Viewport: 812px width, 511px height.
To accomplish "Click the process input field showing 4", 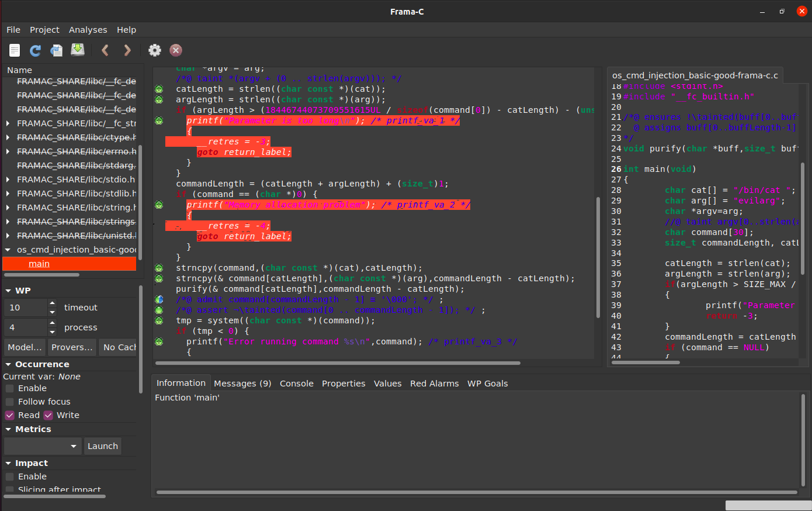I will 26,327.
